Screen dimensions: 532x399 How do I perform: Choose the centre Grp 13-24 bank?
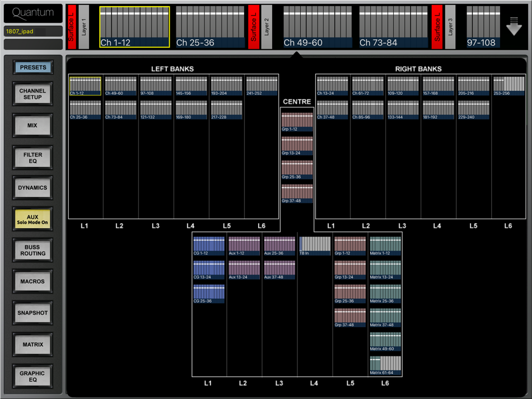point(297,146)
